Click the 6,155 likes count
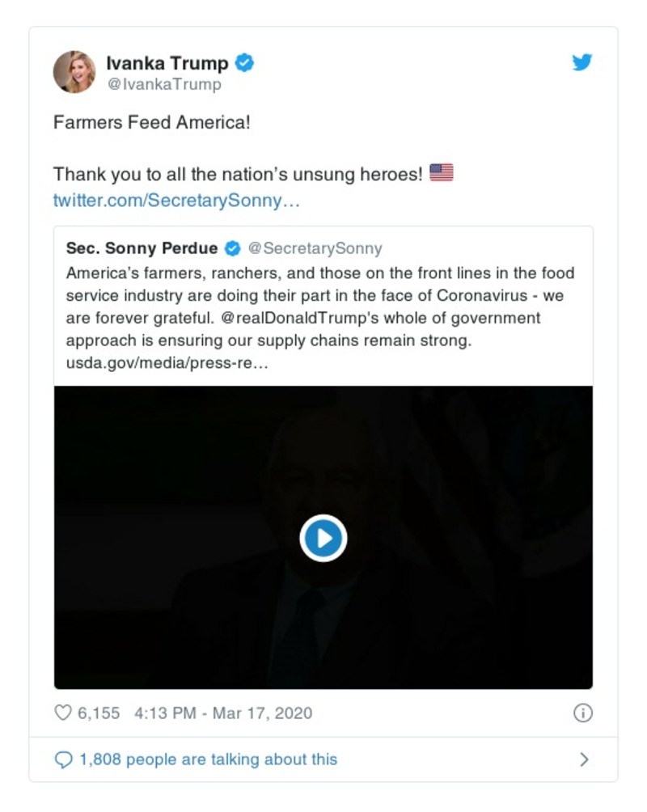647x812 pixels. point(98,713)
